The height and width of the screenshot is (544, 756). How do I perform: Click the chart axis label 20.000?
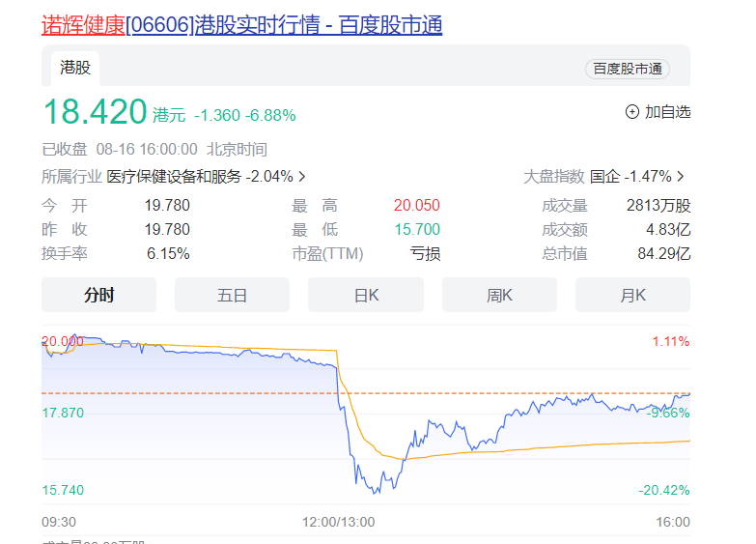tap(63, 342)
